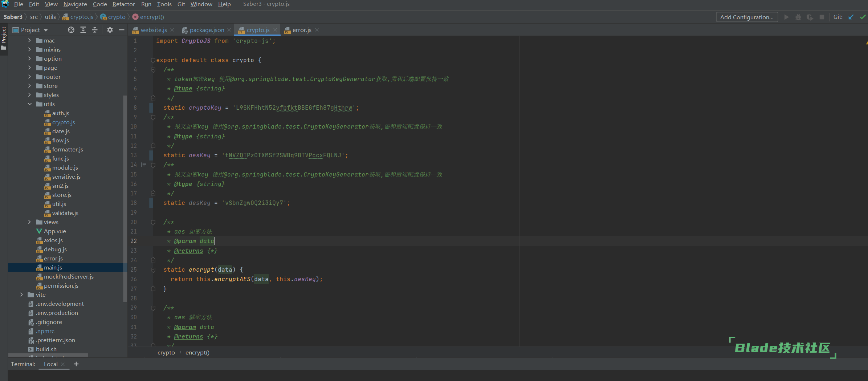Click the locate-in-project target icon
Image resolution: width=868 pixels, height=381 pixels.
click(x=71, y=30)
